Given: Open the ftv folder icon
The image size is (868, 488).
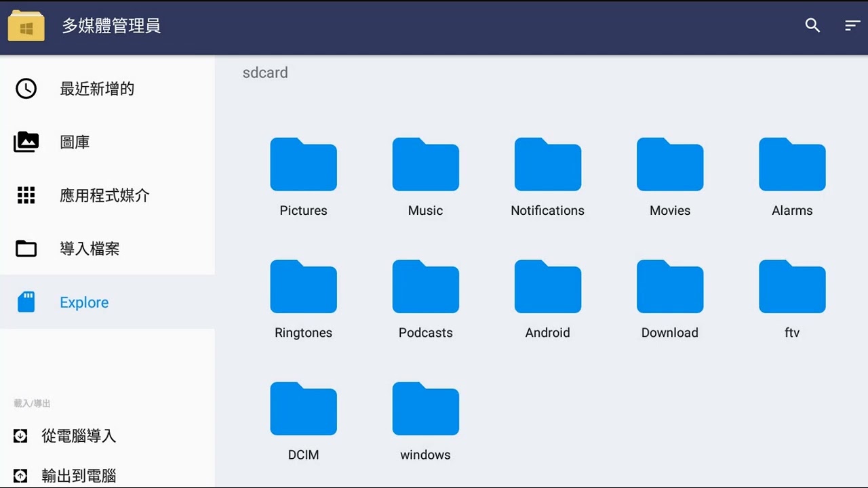Looking at the screenshot, I should pos(792,286).
